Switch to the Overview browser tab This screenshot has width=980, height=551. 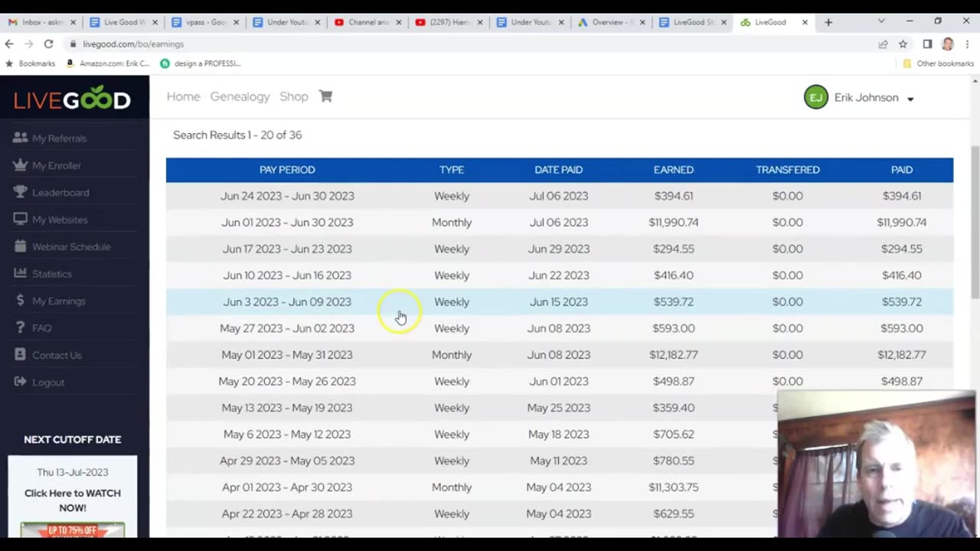612,22
